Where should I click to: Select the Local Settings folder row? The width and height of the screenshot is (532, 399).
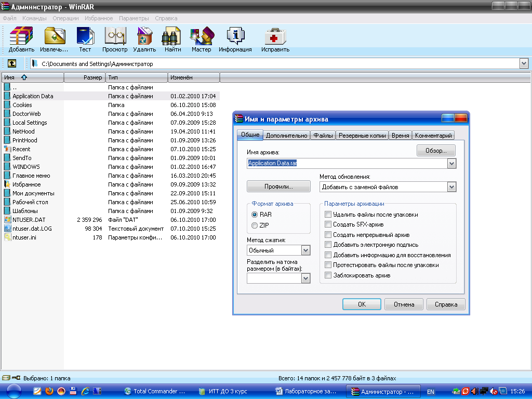click(x=111, y=123)
